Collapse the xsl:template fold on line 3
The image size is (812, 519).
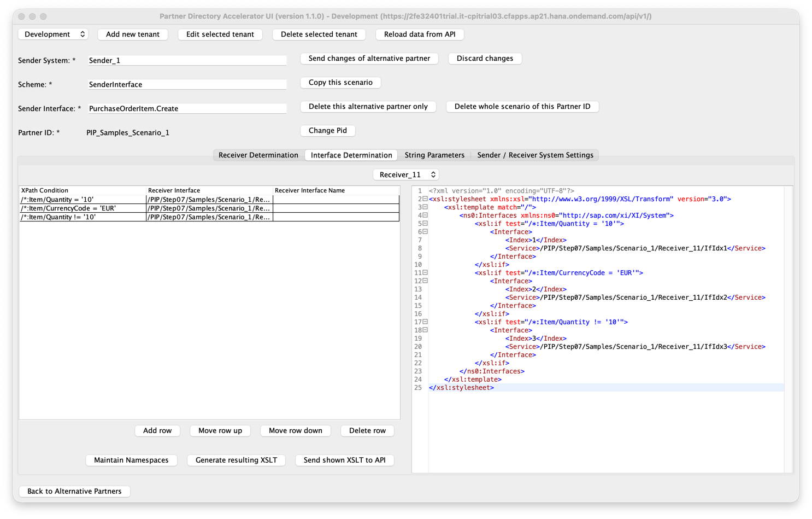[425, 207]
